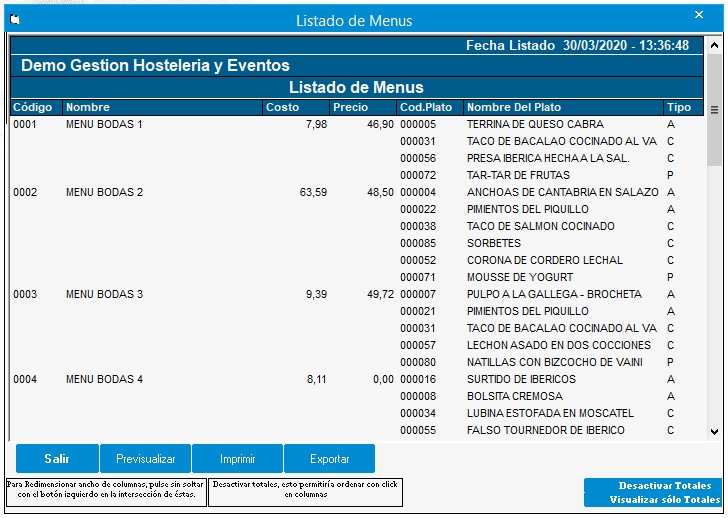Select the MENU BODAS 4 cell
This screenshot has height=518, width=728.
point(104,379)
